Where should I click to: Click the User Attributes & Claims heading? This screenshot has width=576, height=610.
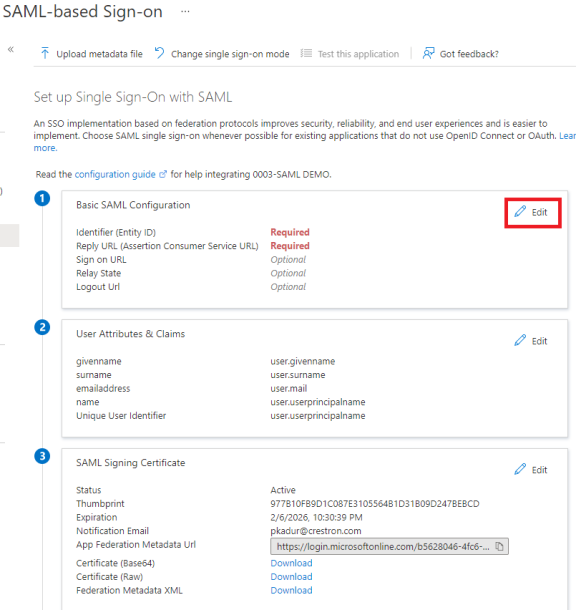click(x=130, y=334)
